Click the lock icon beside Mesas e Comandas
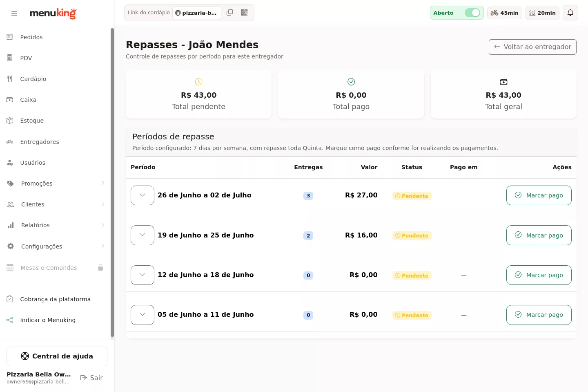Image resolution: width=588 pixels, height=392 pixels. tap(100, 267)
